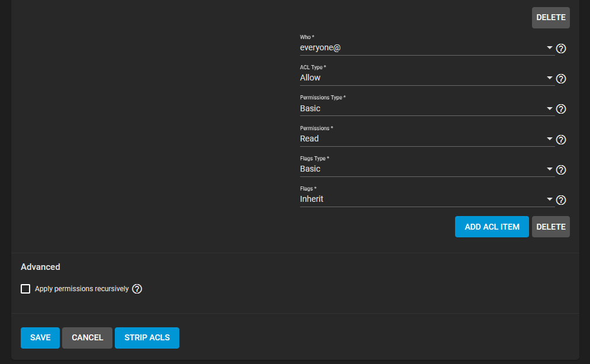Click the ADD ACL ITEM button
The height and width of the screenshot is (364, 590).
pos(492,227)
